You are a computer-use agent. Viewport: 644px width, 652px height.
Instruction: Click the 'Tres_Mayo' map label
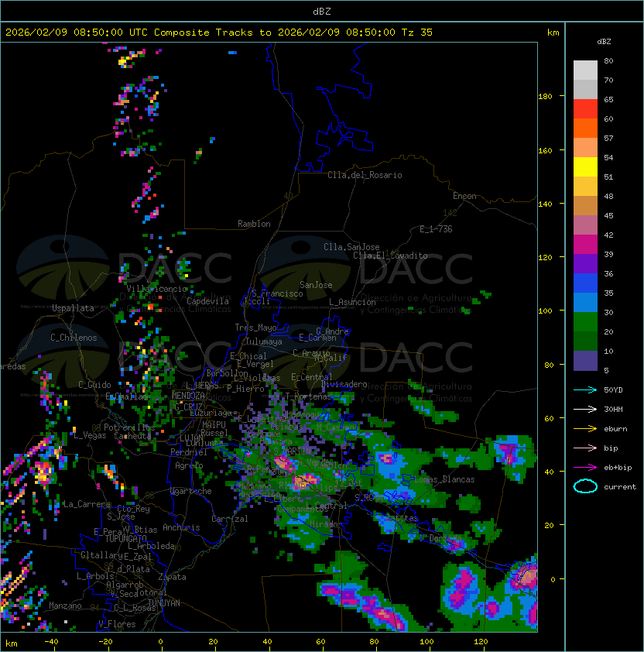255,328
